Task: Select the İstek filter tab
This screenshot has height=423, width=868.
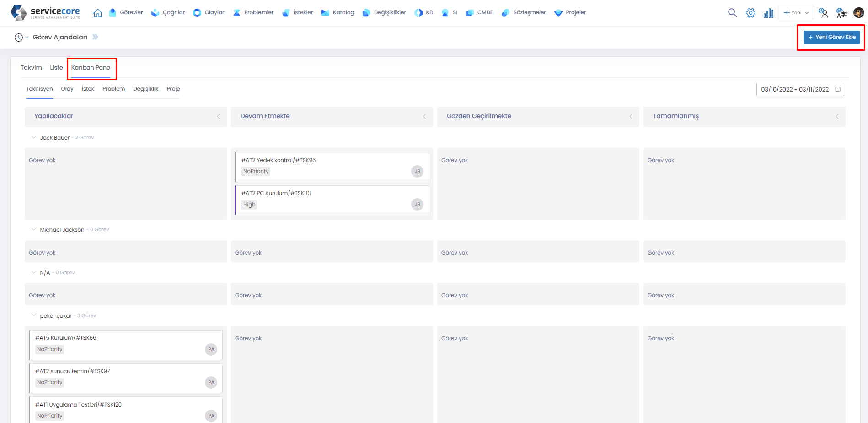Action: tap(88, 89)
